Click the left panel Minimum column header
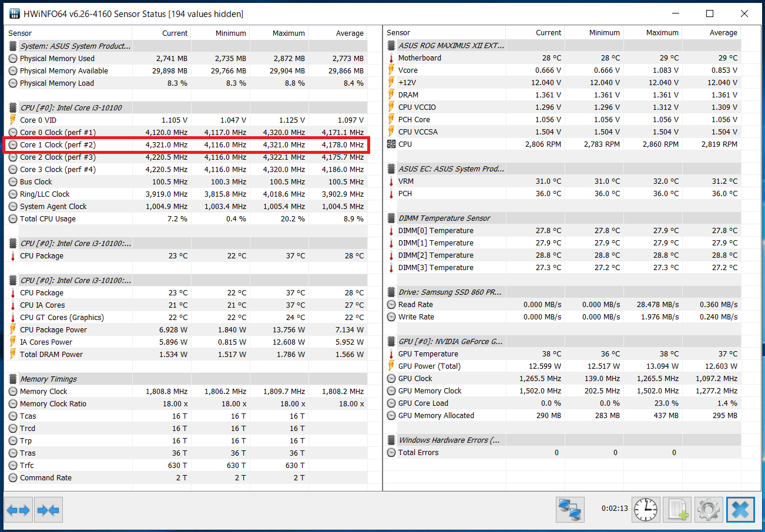The height and width of the screenshot is (532, 765). point(220,33)
